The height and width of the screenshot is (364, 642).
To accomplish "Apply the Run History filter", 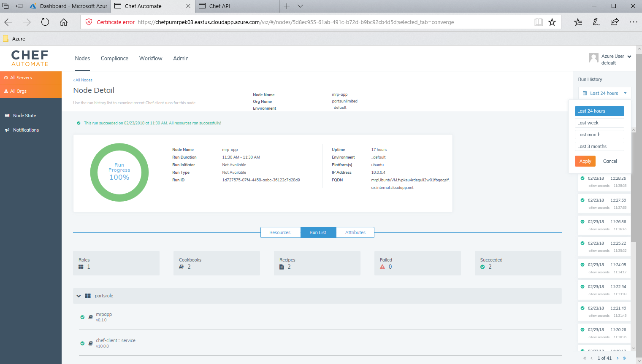I will coord(585,161).
